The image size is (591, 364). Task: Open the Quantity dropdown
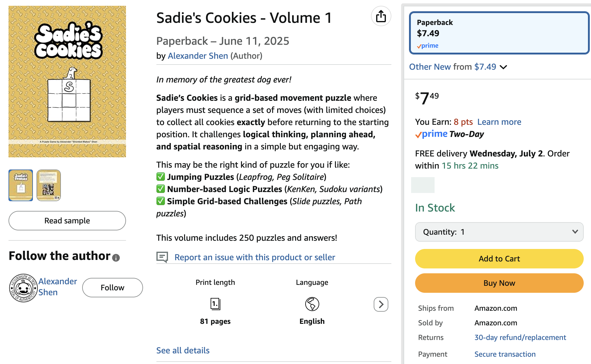coord(499,232)
